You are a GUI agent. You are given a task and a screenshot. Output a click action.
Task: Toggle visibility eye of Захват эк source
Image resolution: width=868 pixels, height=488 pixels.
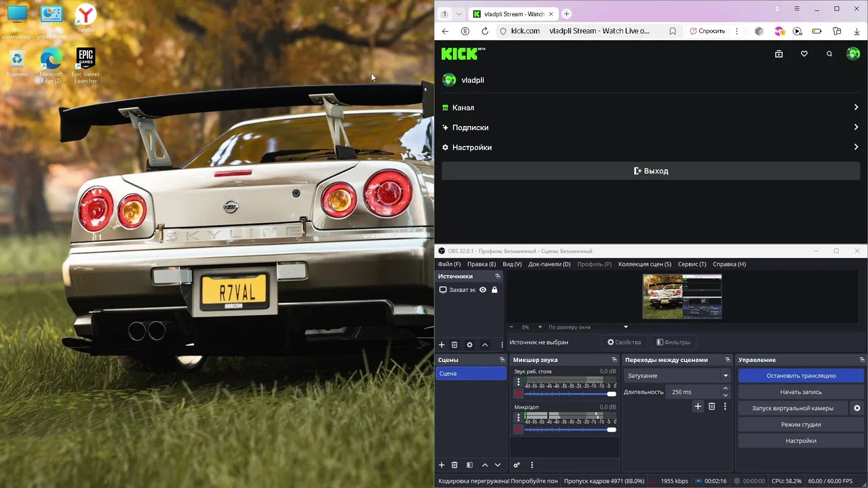[x=483, y=289]
